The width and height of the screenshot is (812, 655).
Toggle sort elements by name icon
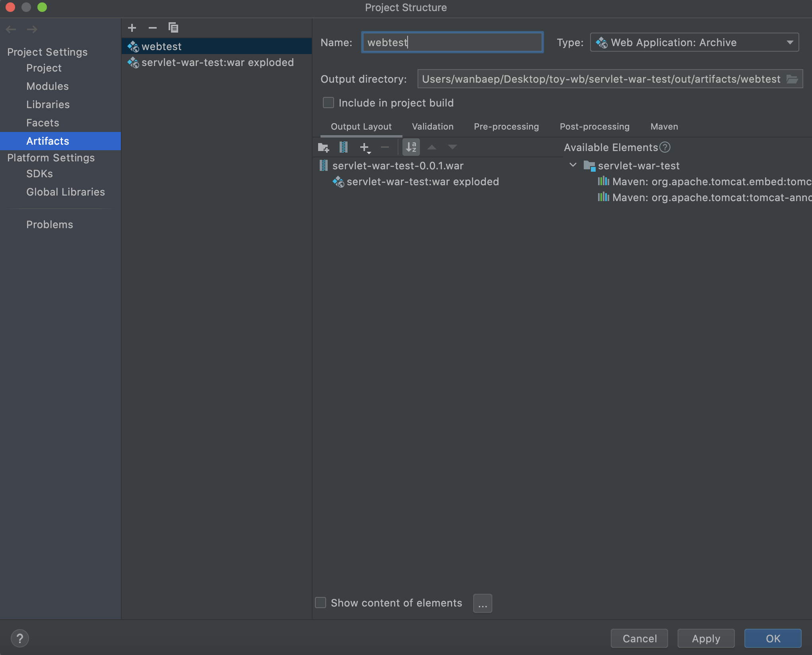click(x=411, y=147)
